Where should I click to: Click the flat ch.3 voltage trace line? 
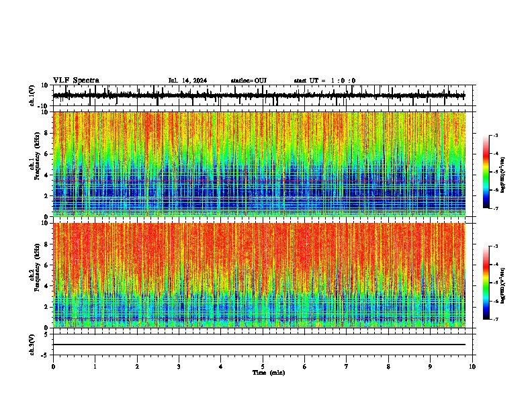[x=259, y=345]
